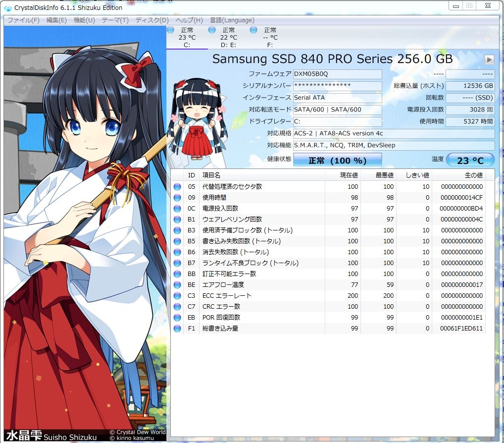Click the 現在値 column header

(343, 175)
